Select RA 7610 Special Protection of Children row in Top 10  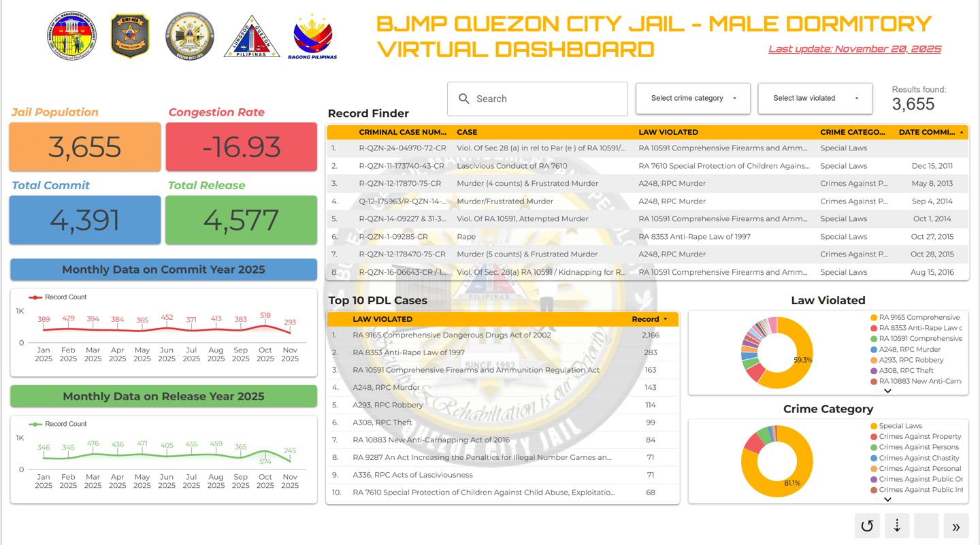pos(503,493)
